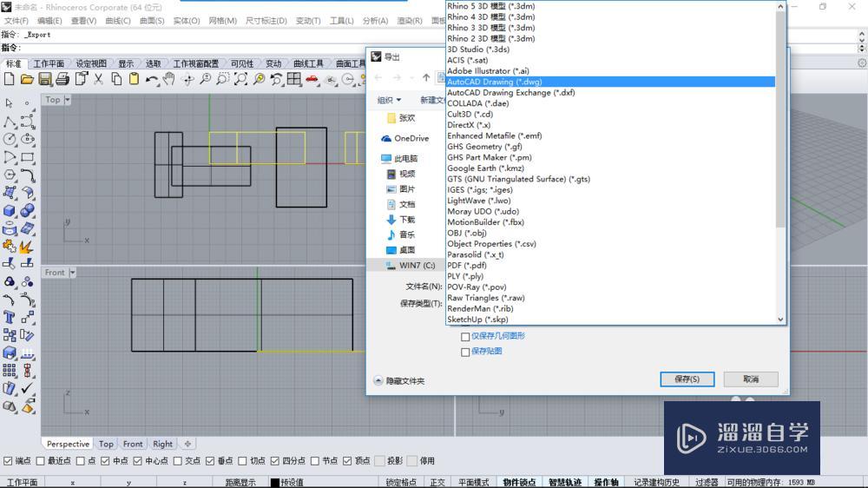The width and height of the screenshot is (868, 488).
Task: Select the Rectangle tool
Action: click(x=27, y=157)
